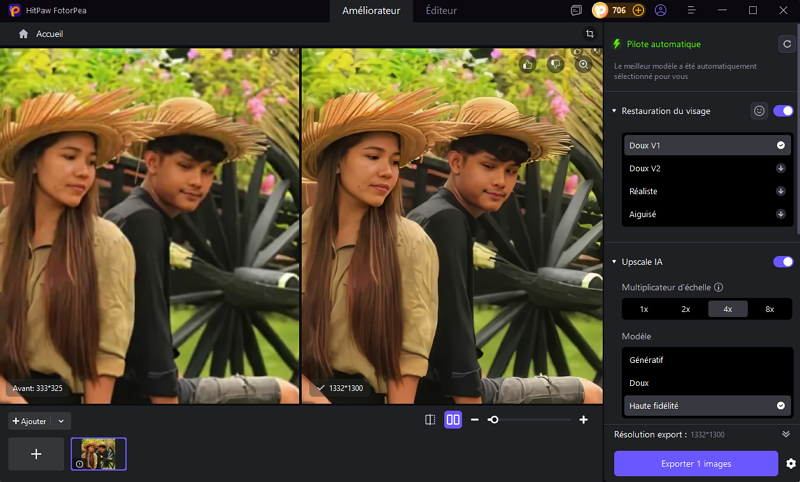Viewport: 800px width, 482px height.
Task: Select the 8x scale multiplier
Action: tap(769, 309)
